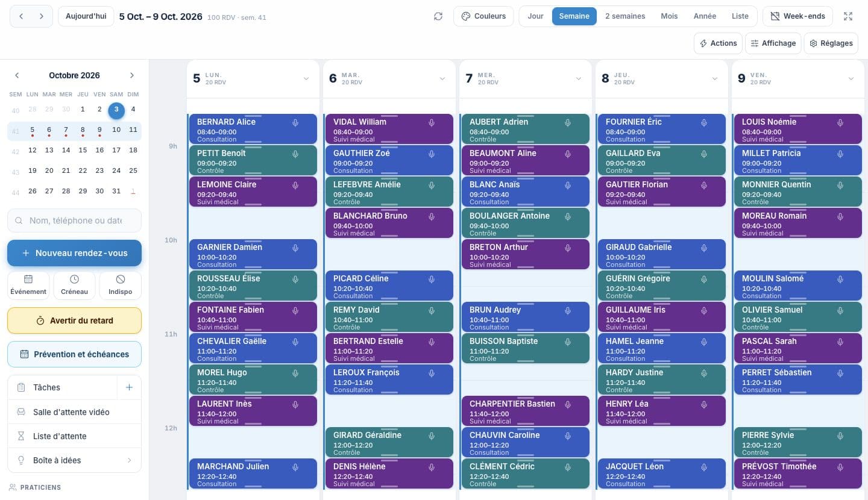Click the Aujourd'hui button
Image resolution: width=868 pixels, height=500 pixels.
click(x=86, y=16)
